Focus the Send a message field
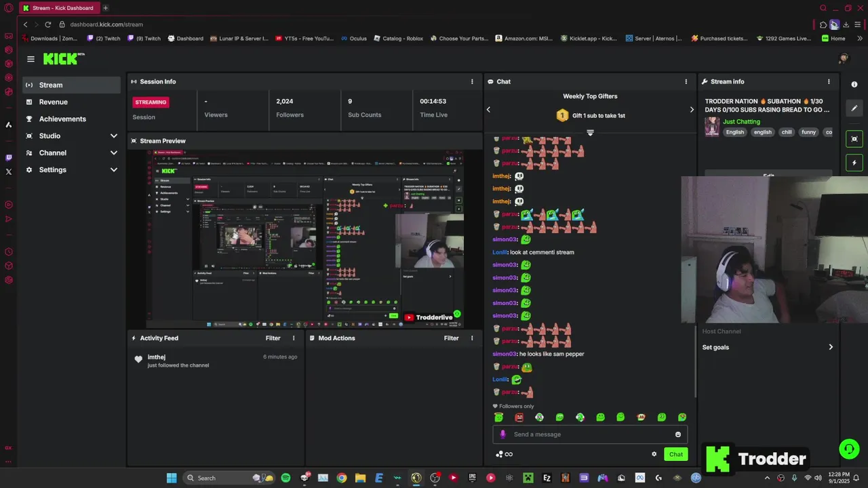This screenshot has height=488, width=868. pyautogui.click(x=590, y=434)
